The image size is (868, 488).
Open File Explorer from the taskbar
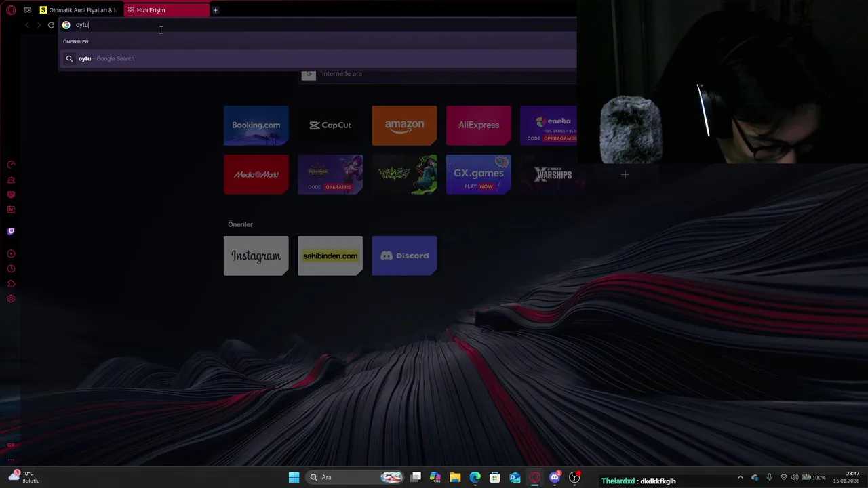click(x=455, y=477)
